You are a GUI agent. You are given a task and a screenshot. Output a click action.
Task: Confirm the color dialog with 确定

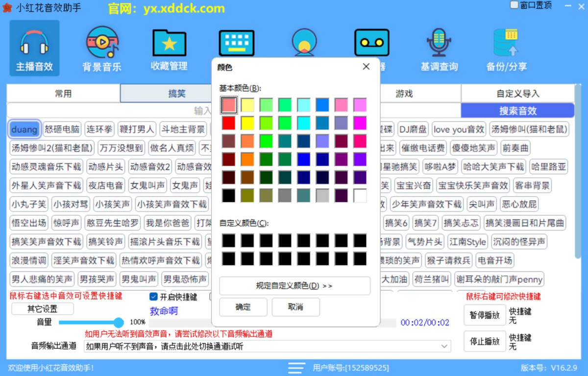point(244,307)
